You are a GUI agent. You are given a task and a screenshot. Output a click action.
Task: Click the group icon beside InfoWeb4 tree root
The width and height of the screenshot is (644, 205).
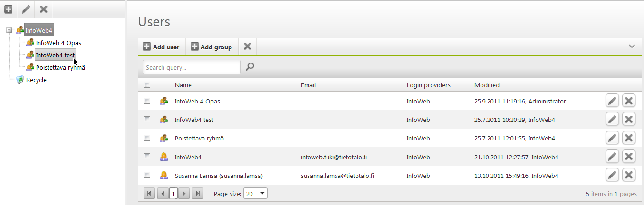[19, 30]
